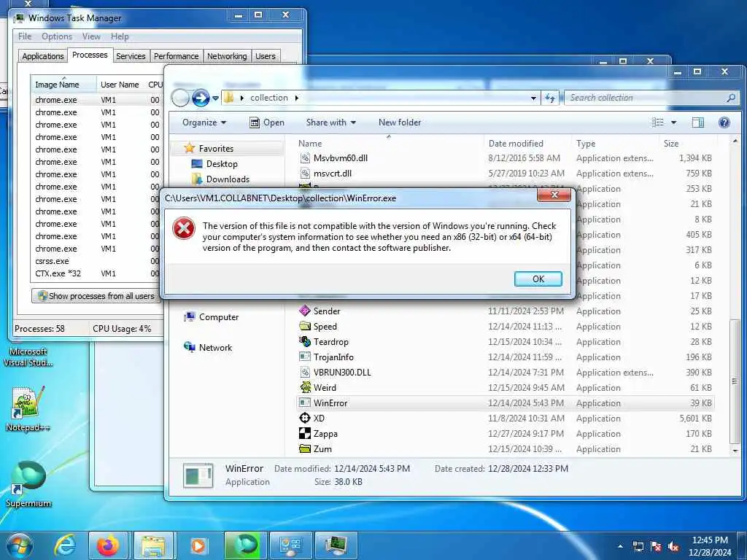Click the search magnifier icon

[x=731, y=98]
